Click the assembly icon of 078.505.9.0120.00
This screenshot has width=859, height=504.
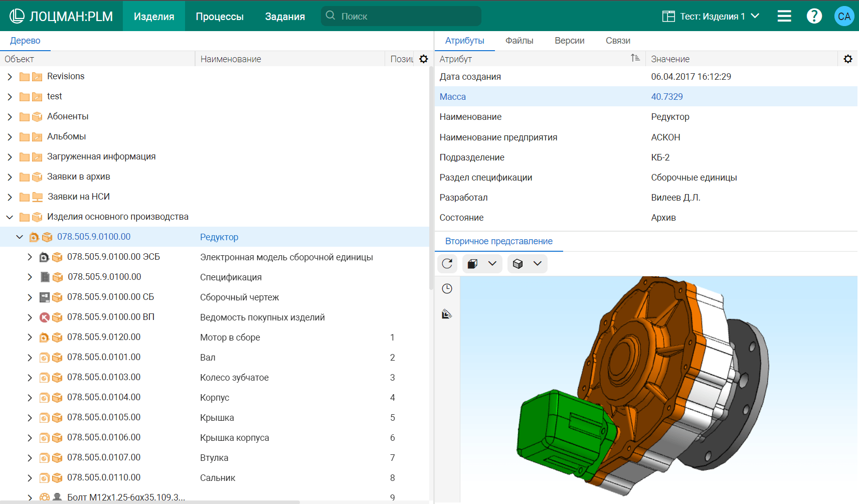click(44, 338)
